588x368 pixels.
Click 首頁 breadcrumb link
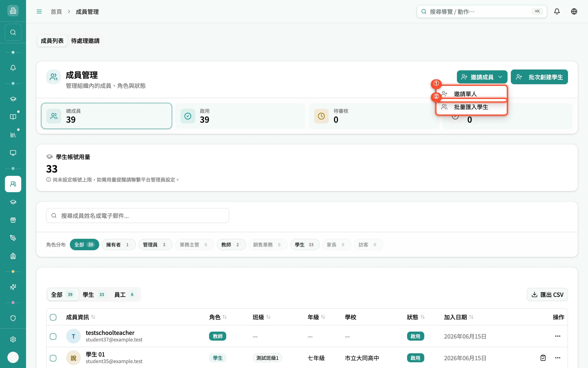56,11
